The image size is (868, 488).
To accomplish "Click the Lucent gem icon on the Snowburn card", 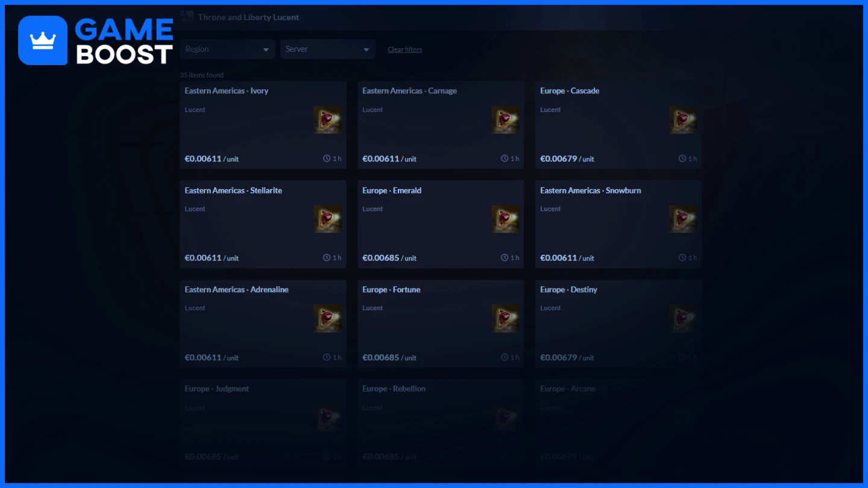I will click(683, 219).
